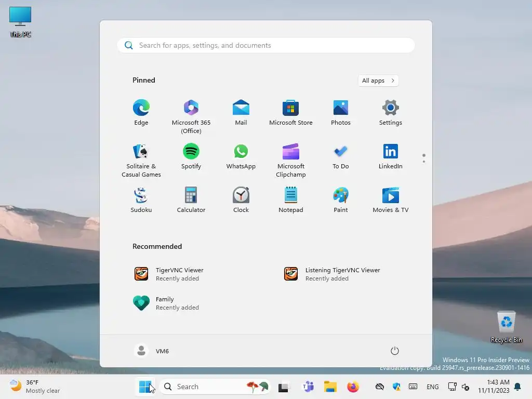Focus the Start menu search field
The image size is (532, 399).
266,46
